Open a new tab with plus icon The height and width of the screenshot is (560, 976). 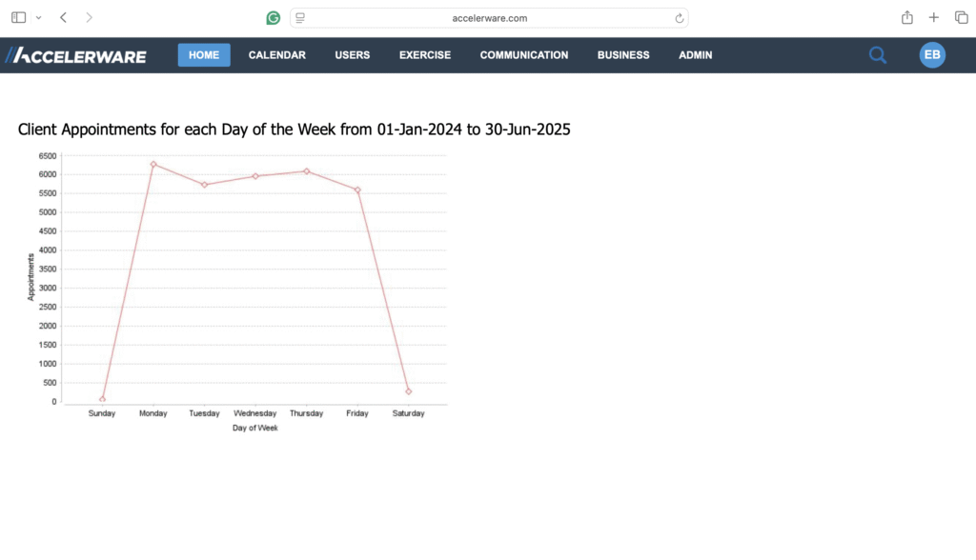coord(934,17)
